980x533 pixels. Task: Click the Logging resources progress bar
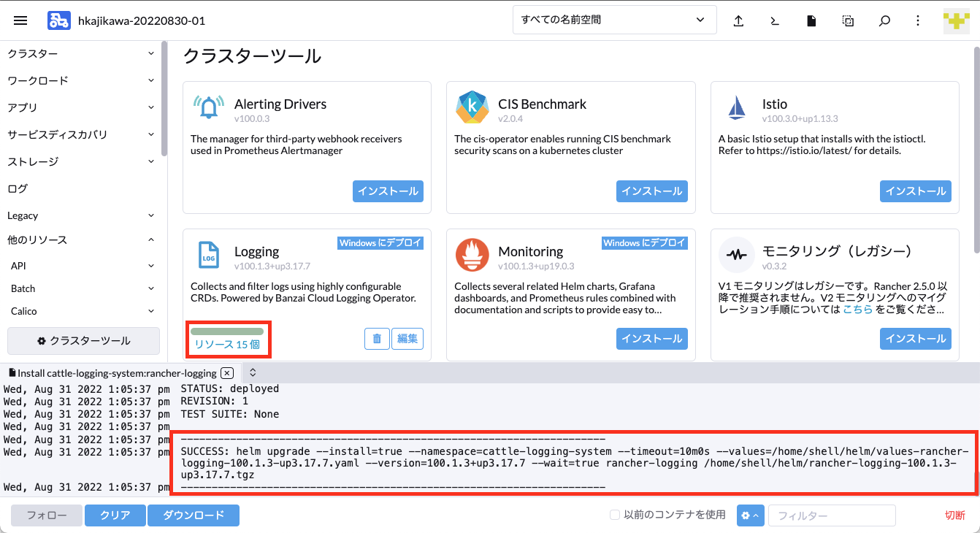[227, 331]
